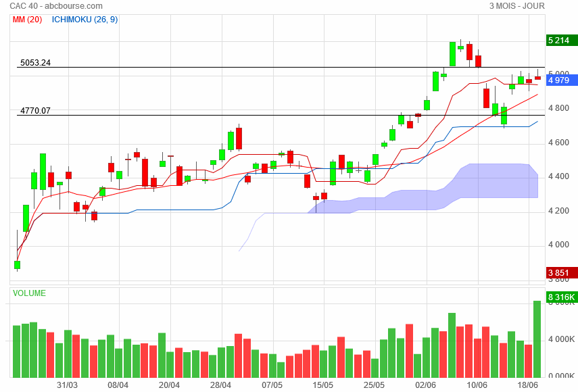The image size is (578, 392).
Task: Click the "07/05" date label
Action: click(272, 385)
